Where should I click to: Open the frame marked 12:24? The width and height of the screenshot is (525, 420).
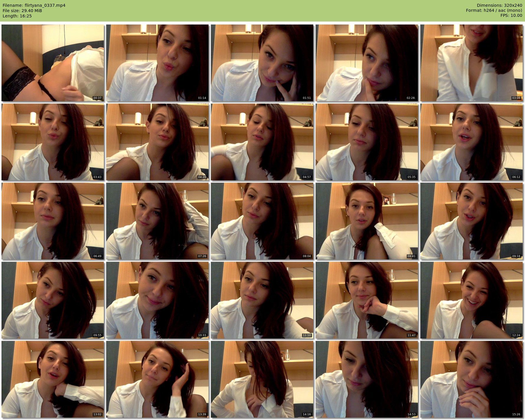pyautogui.click(x=471, y=300)
